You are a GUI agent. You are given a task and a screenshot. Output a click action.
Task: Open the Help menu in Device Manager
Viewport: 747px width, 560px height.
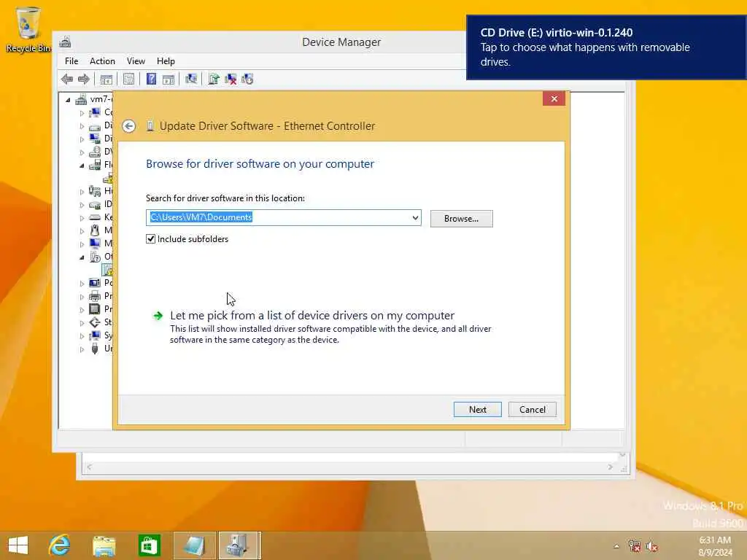point(166,61)
